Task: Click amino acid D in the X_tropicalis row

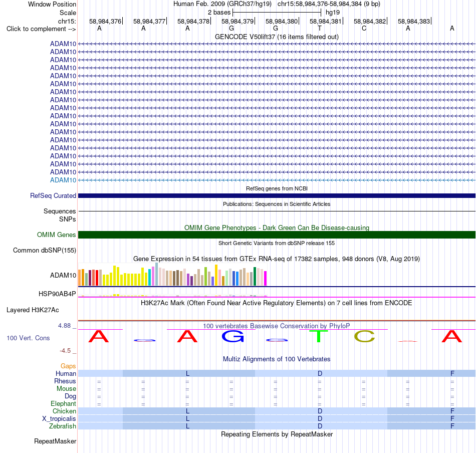Action: (320, 419)
